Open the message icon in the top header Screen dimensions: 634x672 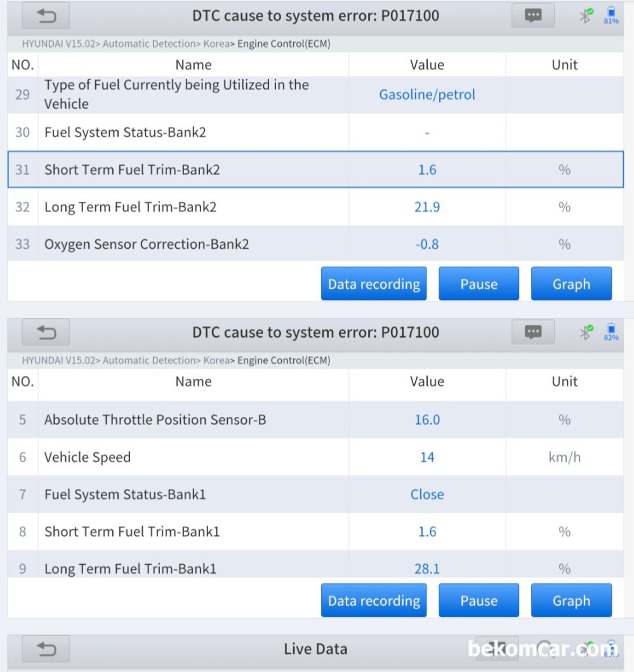click(x=533, y=16)
